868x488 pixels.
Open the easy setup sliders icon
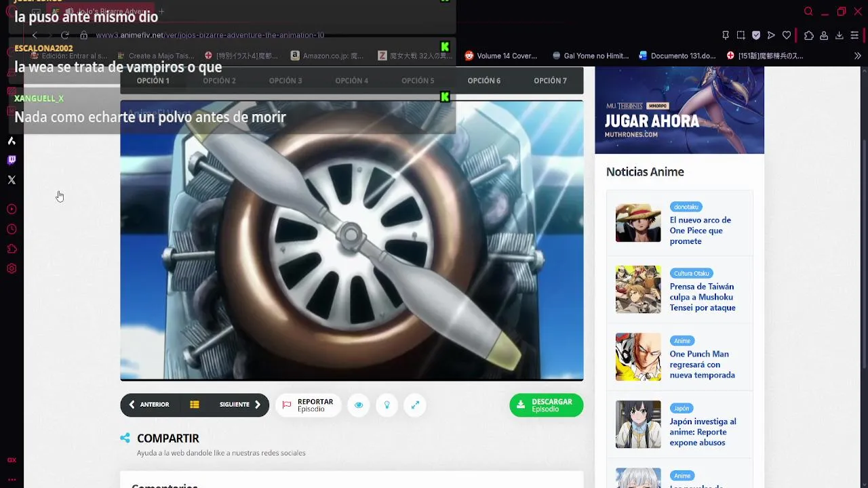point(854,35)
